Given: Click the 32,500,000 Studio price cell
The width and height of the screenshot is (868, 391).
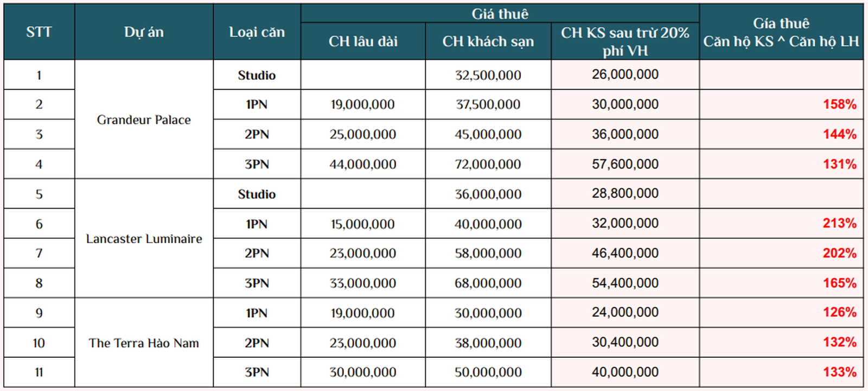Looking at the screenshot, I should (488, 75).
